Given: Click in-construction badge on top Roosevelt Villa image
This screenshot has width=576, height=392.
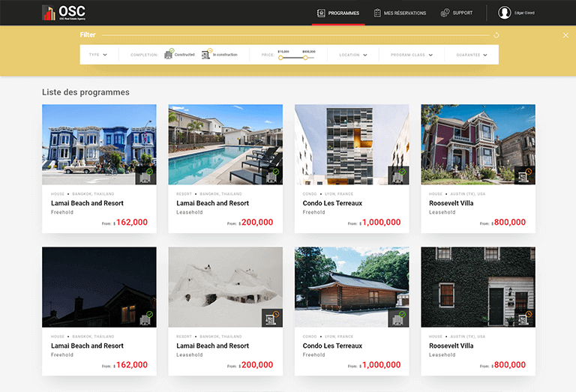Looking at the screenshot, I should coord(524,175).
